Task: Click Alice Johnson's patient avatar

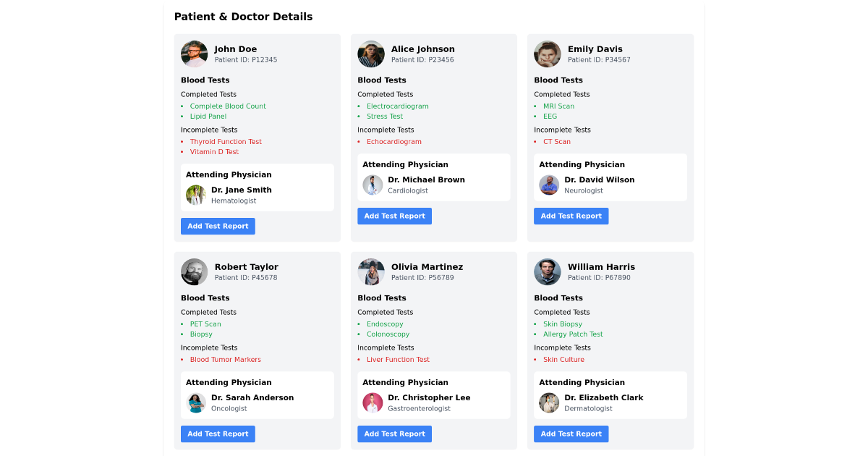Action: pos(370,54)
